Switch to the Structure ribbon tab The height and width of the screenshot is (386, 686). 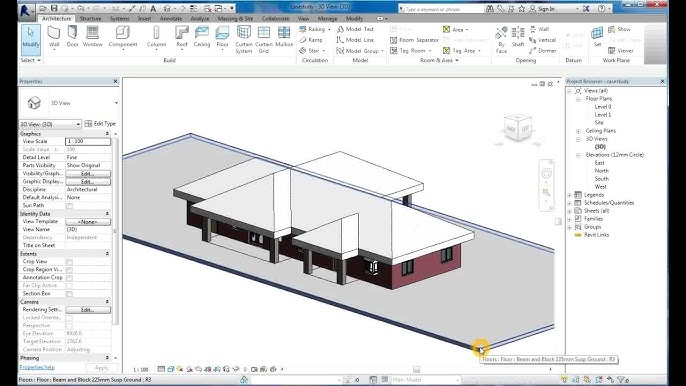(x=91, y=19)
